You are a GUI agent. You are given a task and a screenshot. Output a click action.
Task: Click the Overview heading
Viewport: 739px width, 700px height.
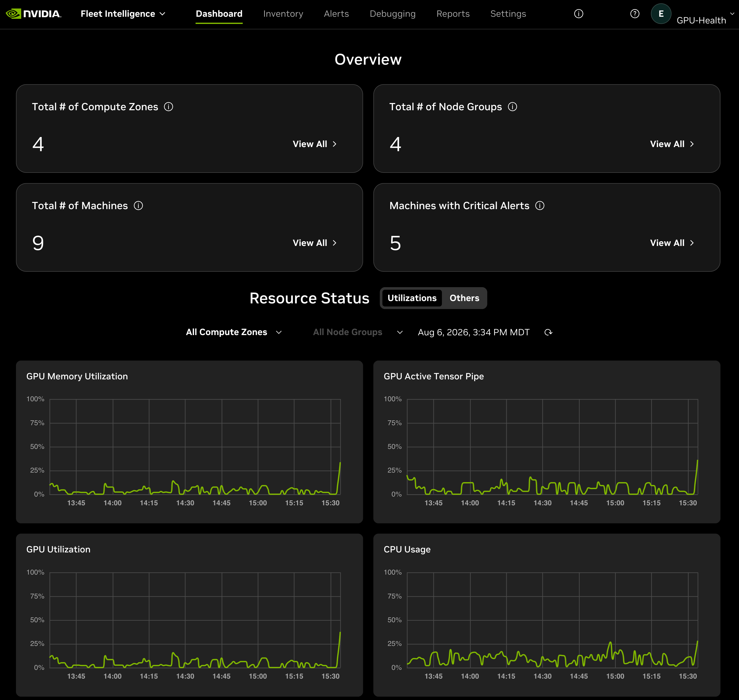pyautogui.click(x=368, y=59)
